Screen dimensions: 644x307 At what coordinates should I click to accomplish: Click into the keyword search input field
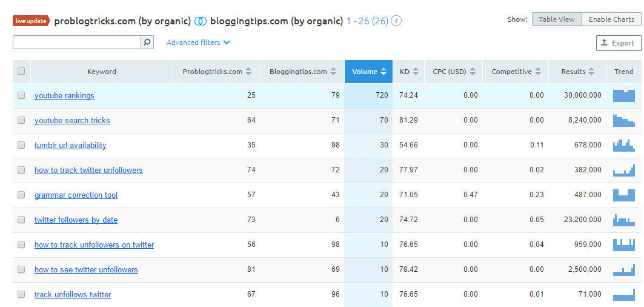click(x=77, y=42)
